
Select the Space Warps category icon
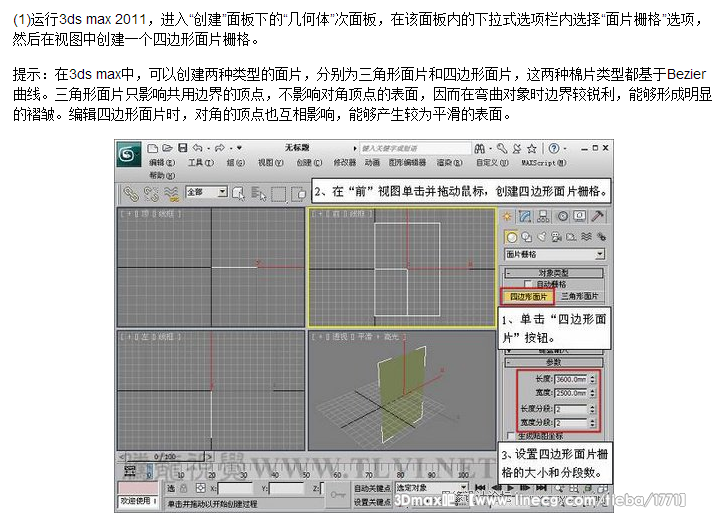586,237
